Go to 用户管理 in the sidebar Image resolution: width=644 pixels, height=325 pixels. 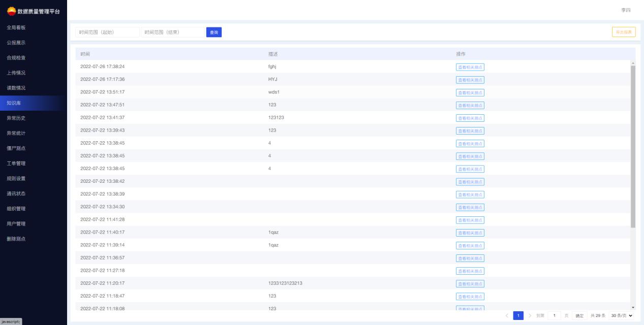16,224
